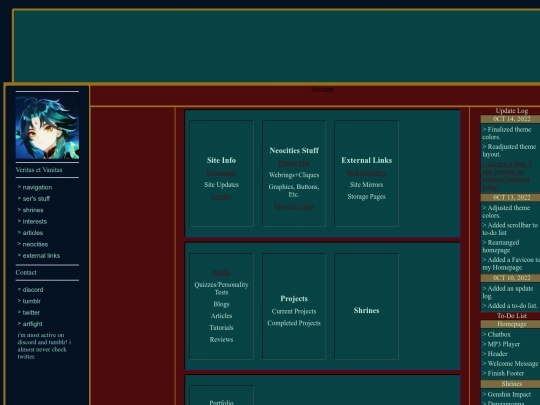Open the Articles link in the sitemap
540x405 pixels.
click(221, 316)
